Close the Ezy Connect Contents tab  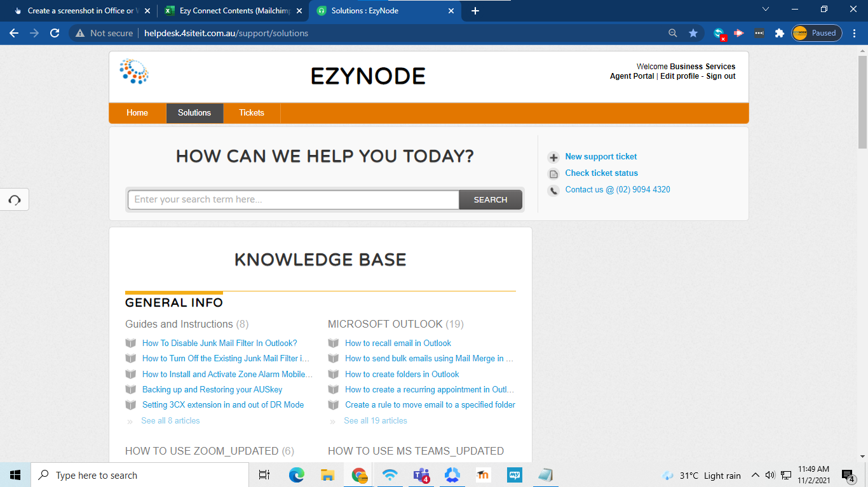(x=299, y=11)
